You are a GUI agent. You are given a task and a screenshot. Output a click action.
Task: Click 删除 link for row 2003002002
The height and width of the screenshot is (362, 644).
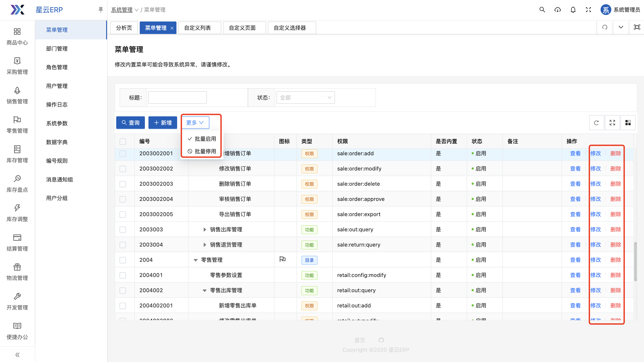[x=616, y=169]
